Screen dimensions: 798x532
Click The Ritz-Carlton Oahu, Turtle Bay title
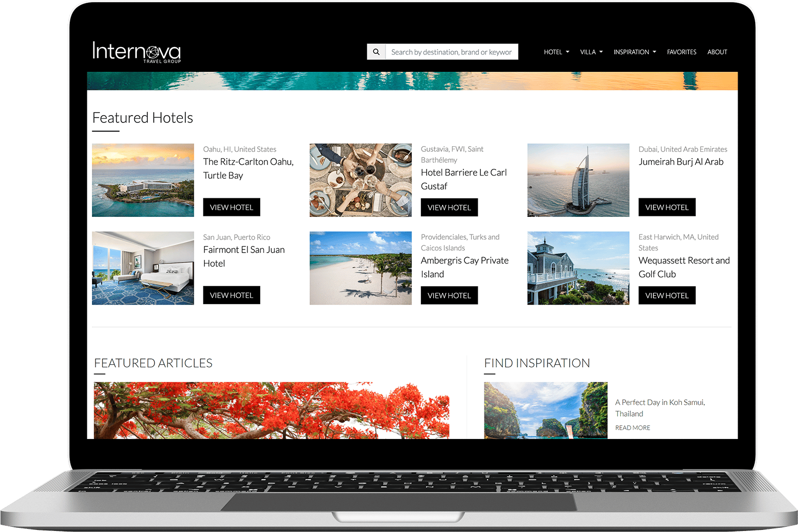coord(248,168)
